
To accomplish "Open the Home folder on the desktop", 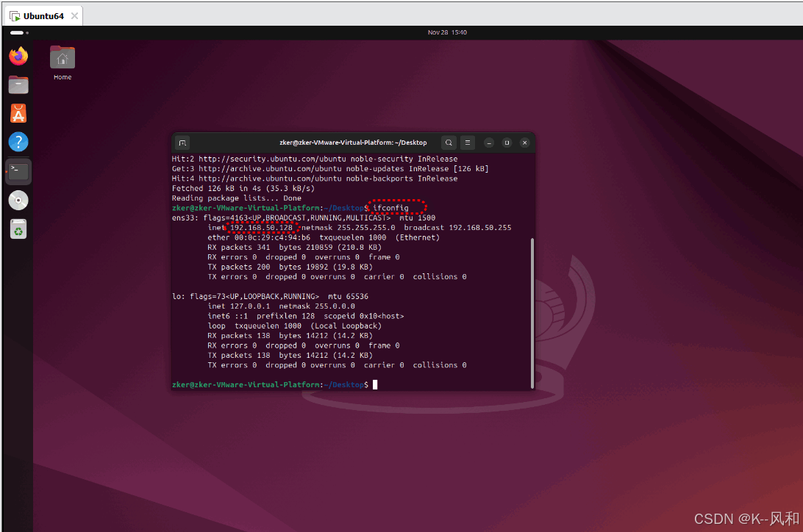I will (x=62, y=62).
